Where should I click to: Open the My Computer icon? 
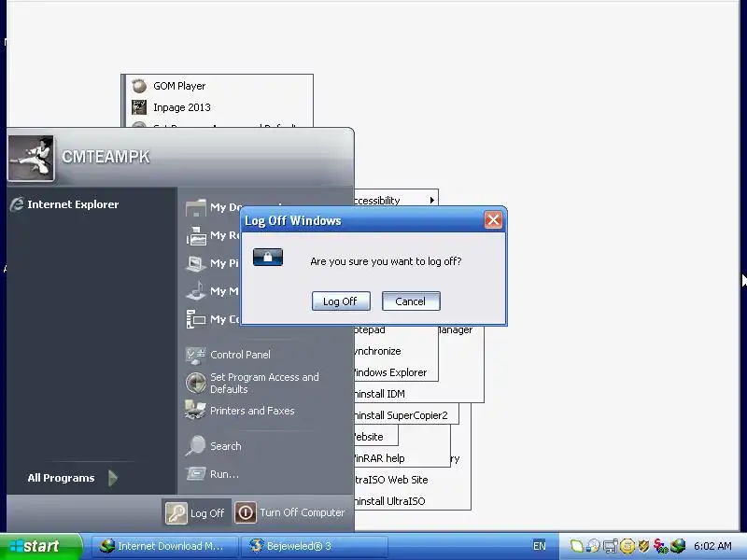195,319
